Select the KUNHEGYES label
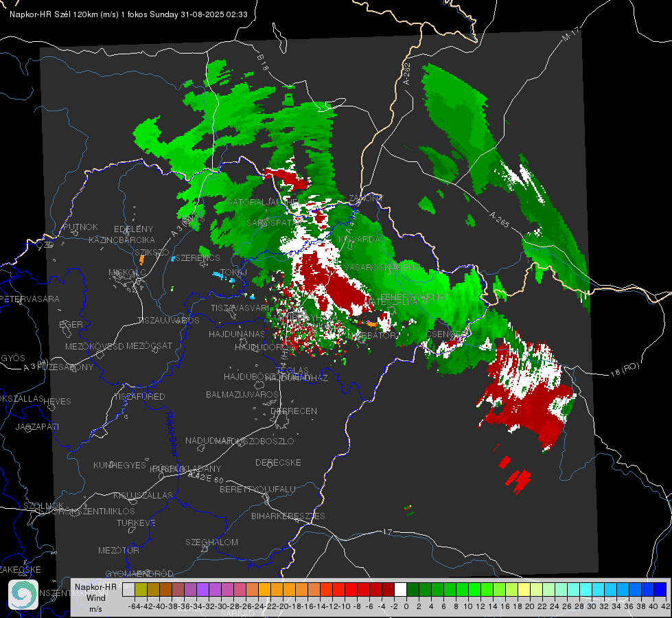Image resolution: width=672 pixels, height=618 pixels. (x=119, y=466)
